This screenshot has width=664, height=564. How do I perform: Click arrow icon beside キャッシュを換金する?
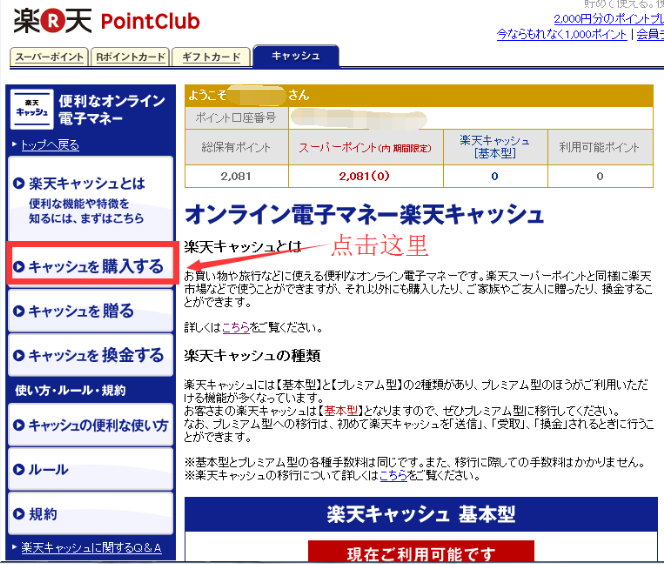[x=19, y=355]
